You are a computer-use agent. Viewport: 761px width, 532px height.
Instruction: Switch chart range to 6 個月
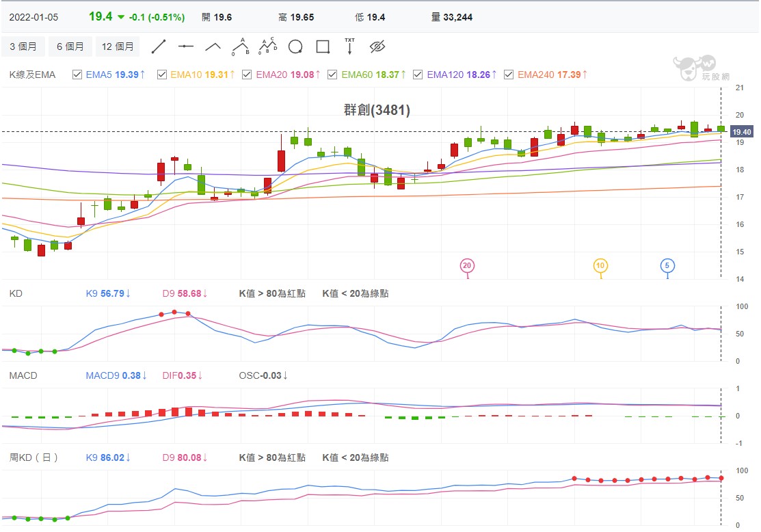(70, 46)
